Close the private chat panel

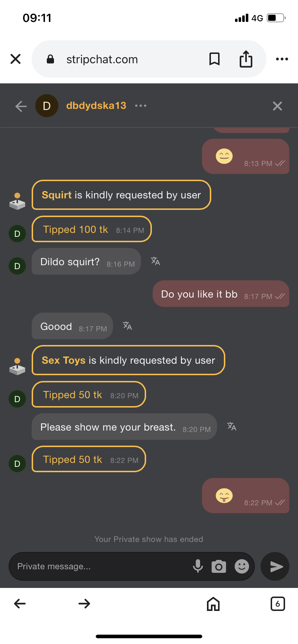click(277, 106)
